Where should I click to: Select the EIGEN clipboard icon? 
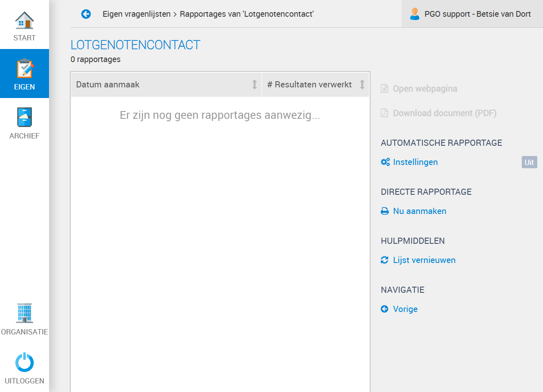[25, 69]
